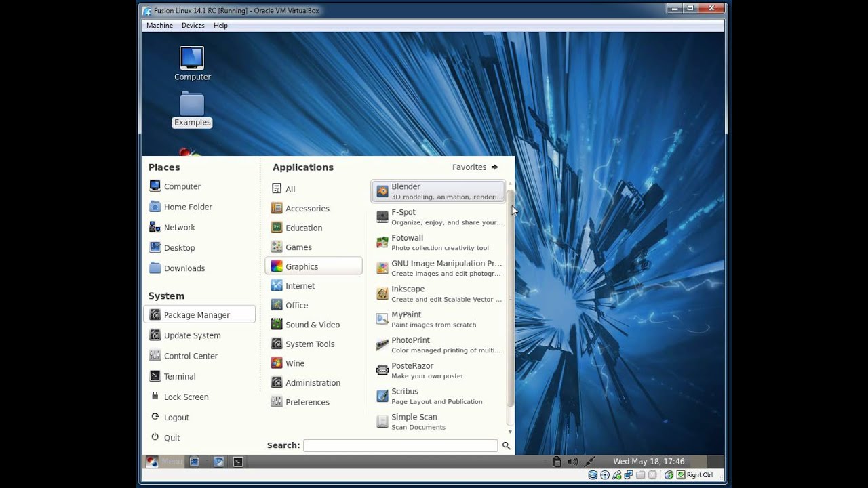The width and height of the screenshot is (868, 488).
Task: Select the Administration category
Action: [x=313, y=382]
